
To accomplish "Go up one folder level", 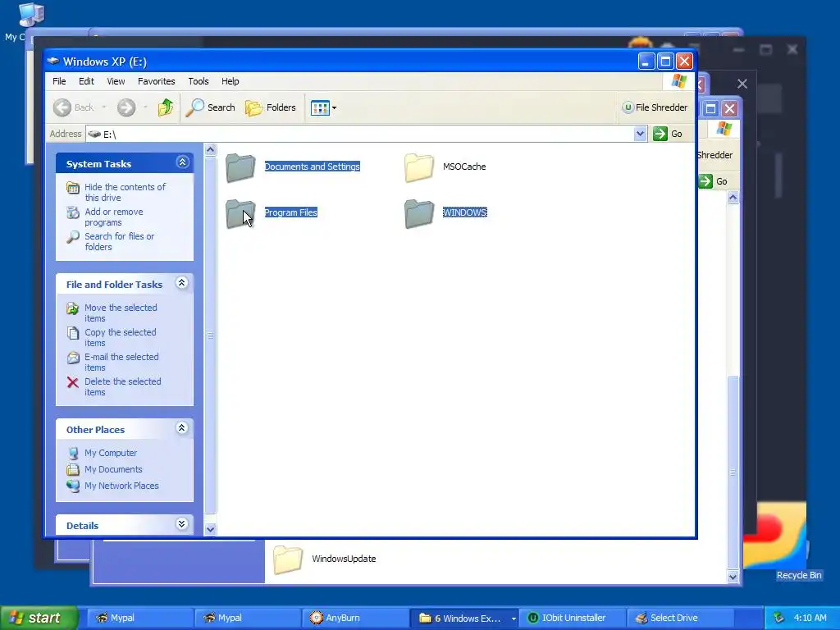I will [166, 107].
